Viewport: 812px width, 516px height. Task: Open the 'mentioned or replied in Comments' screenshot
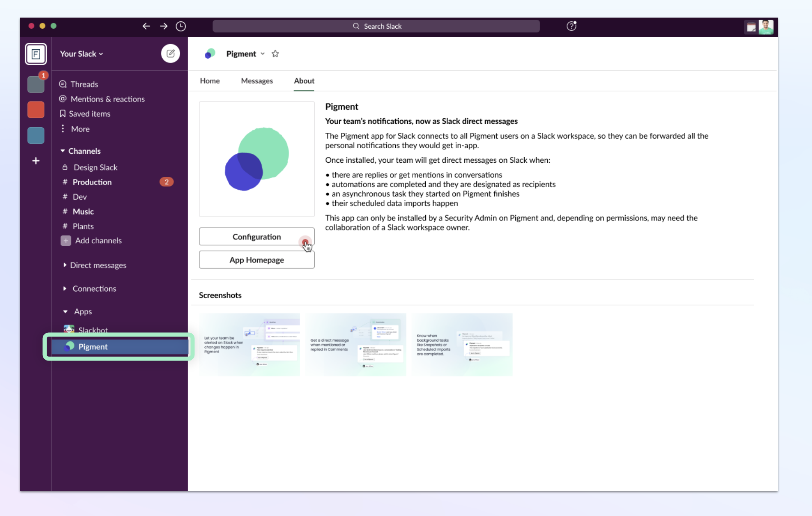coord(355,345)
